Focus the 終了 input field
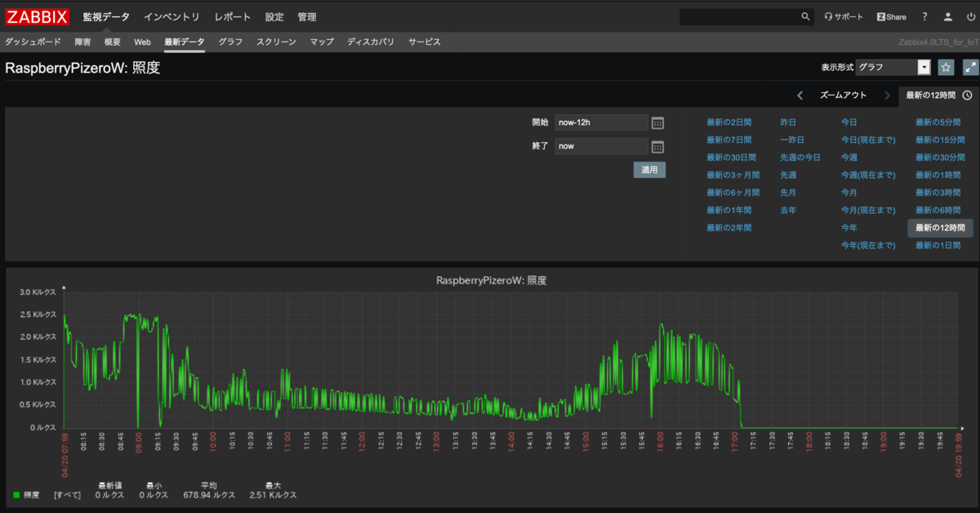The width and height of the screenshot is (980, 513). (x=601, y=147)
